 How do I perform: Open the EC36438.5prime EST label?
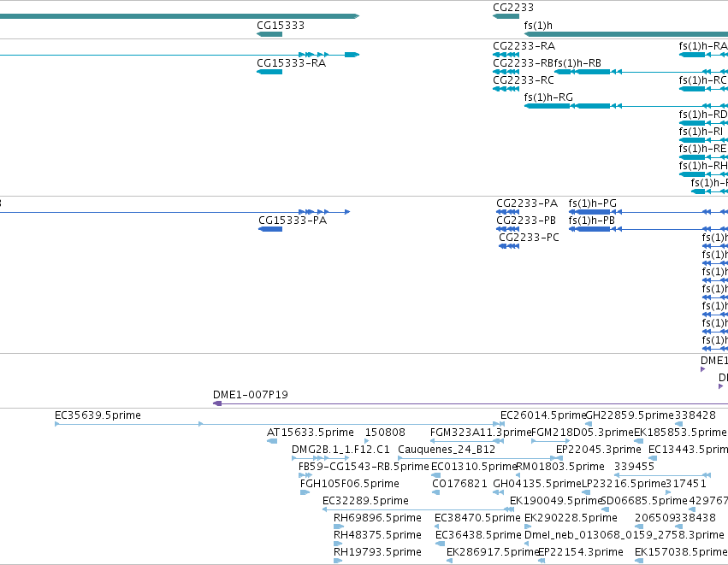[x=478, y=535]
